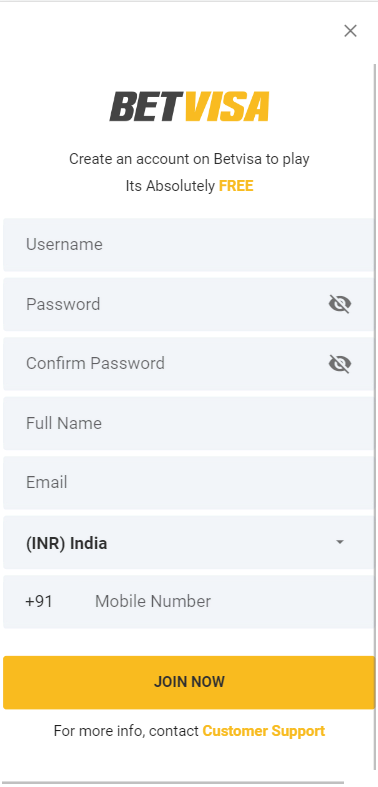Image resolution: width=378 pixels, height=787 pixels.
Task: Click the BetVisa logo
Action: pyautogui.click(x=189, y=106)
